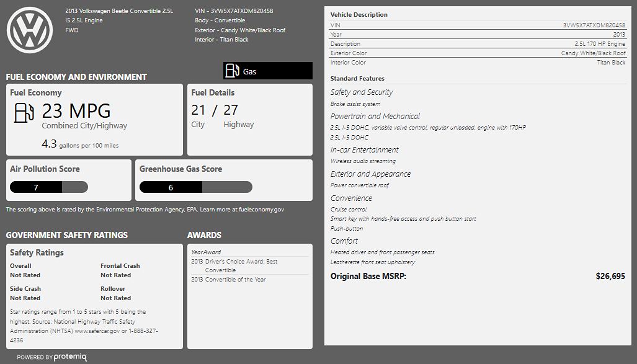Click the 'FUEL ECONOMY AND ENVIRONMENT' heading
The image size is (637, 364).
click(76, 77)
